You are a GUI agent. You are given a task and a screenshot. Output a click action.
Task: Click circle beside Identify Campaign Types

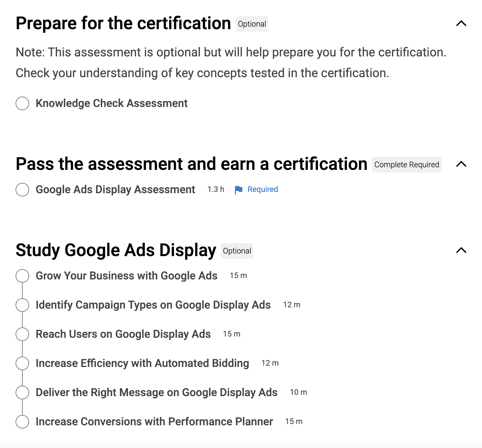click(x=22, y=305)
